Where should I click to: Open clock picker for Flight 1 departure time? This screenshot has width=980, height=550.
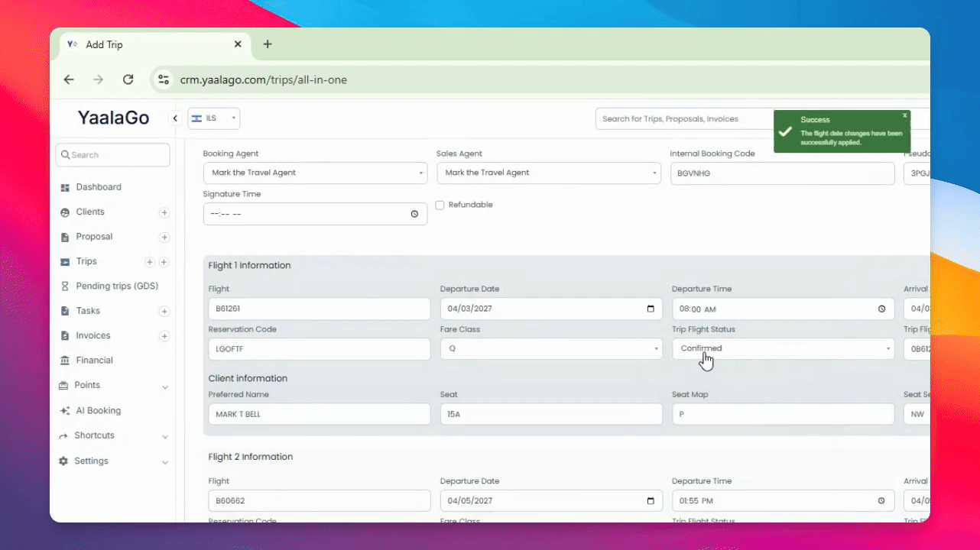[x=881, y=309]
